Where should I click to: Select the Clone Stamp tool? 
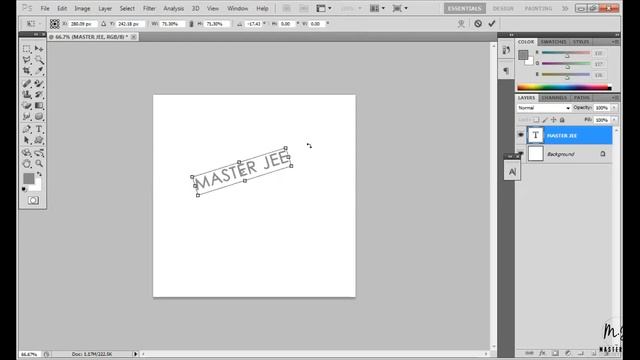pyautogui.click(x=27, y=95)
